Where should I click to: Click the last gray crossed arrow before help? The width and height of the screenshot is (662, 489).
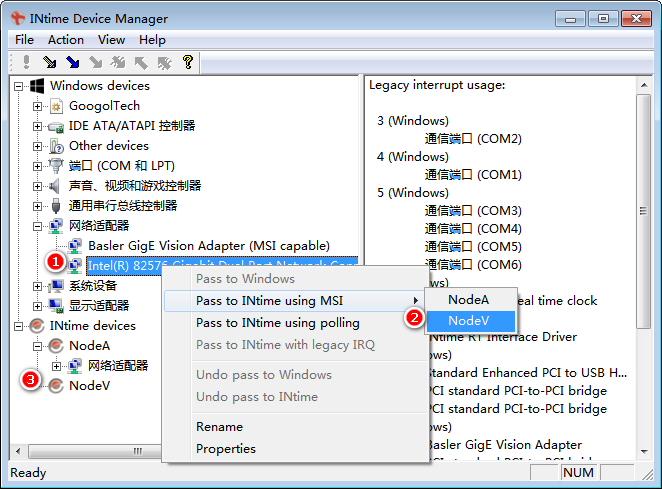[164, 63]
